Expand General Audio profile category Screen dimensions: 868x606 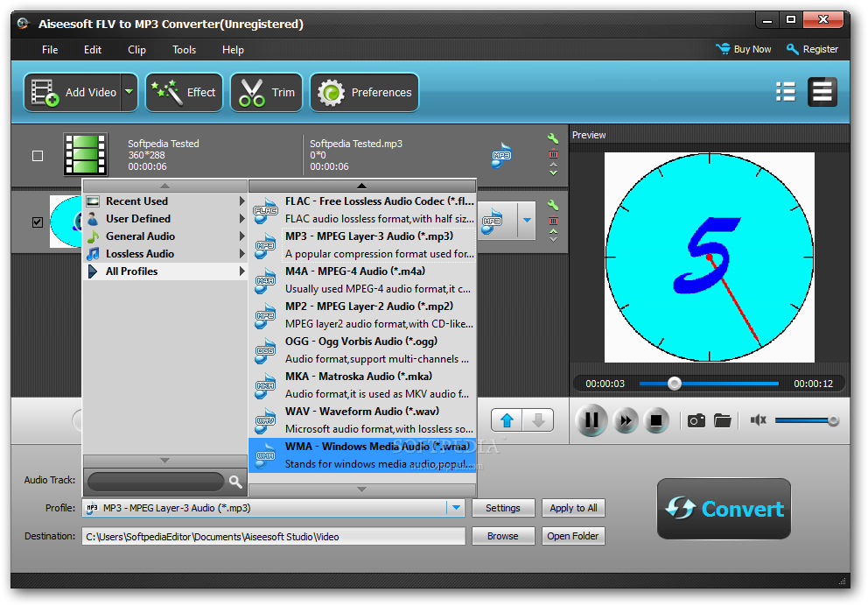165,236
